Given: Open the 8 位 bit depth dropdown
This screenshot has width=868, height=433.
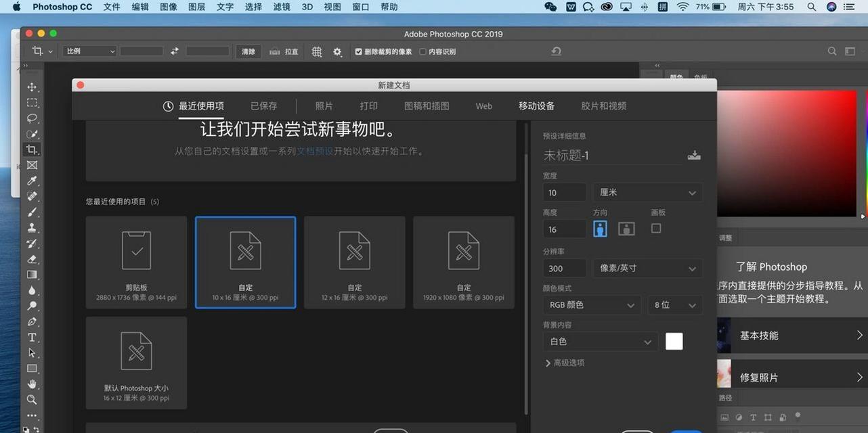Looking at the screenshot, I should [674, 305].
